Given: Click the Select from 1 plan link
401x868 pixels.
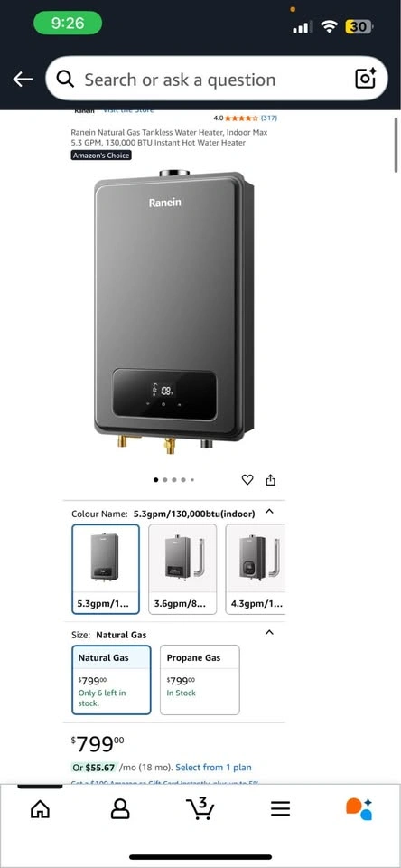Looking at the screenshot, I should click(x=213, y=768).
